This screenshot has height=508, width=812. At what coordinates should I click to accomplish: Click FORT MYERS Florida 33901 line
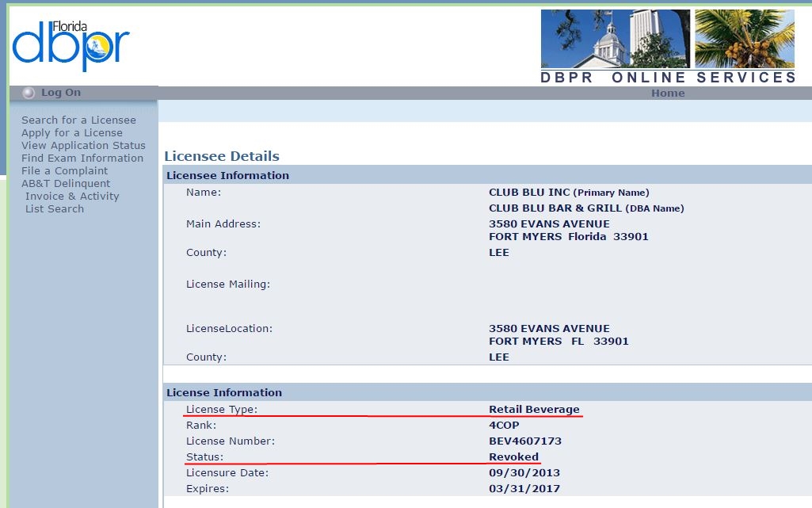[569, 237]
